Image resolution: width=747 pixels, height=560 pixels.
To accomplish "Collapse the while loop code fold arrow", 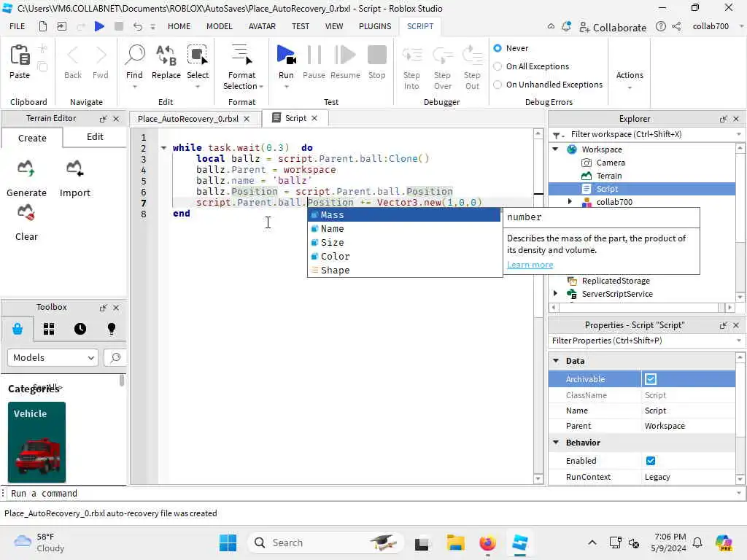I will point(163,147).
